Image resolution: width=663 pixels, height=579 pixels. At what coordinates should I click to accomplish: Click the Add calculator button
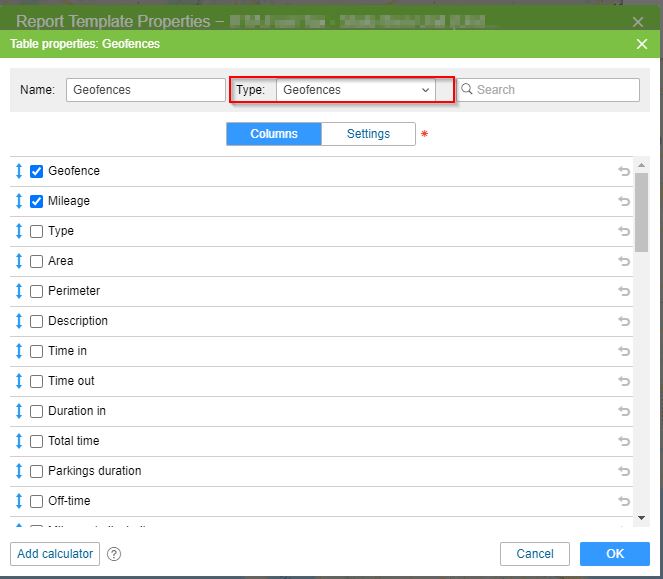click(x=56, y=554)
